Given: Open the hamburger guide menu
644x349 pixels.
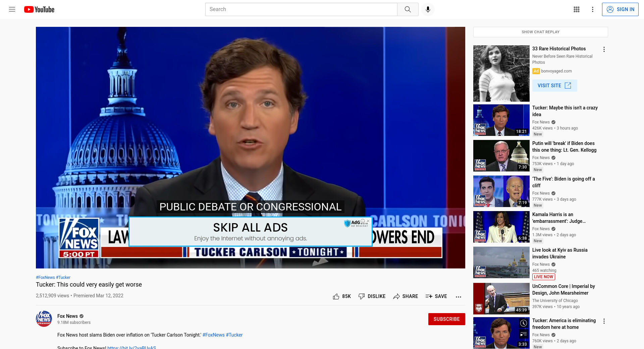Looking at the screenshot, I should (x=12, y=9).
